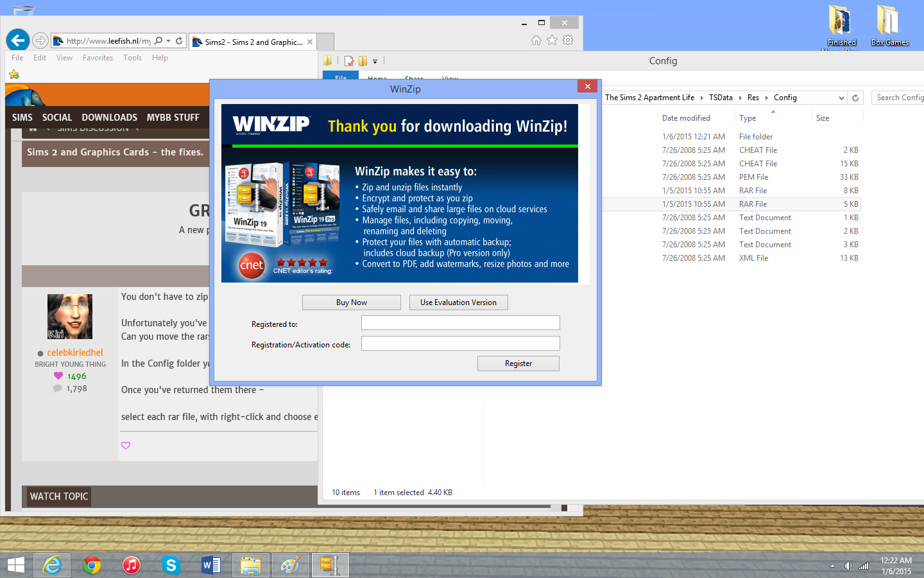Show hidden system tray icons
The height and width of the screenshot is (578, 924).
pyautogui.click(x=832, y=566)
